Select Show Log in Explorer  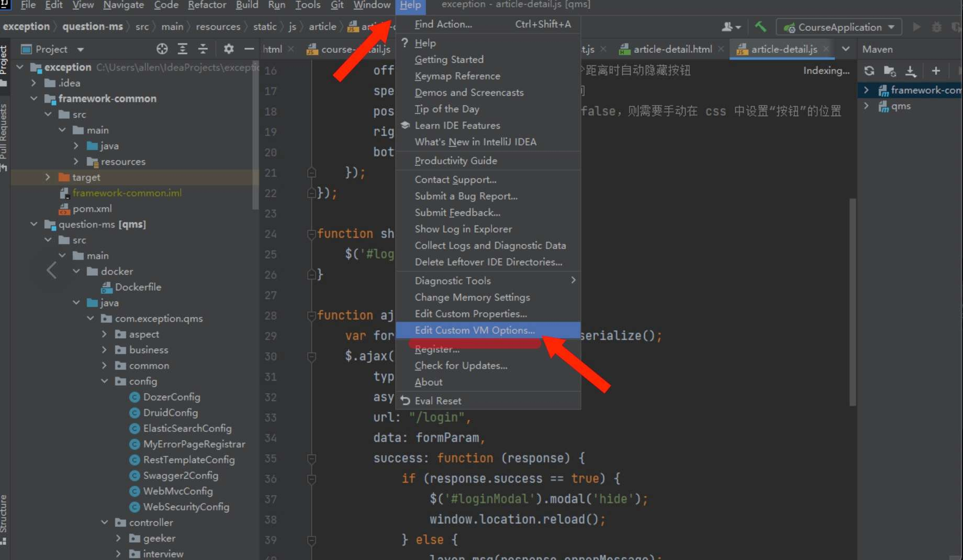[x=488, y=229]
